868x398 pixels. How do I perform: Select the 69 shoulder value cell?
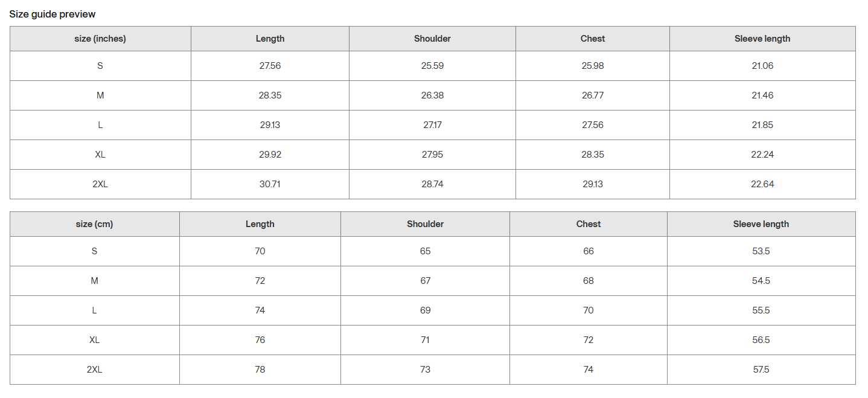pos(425,310)
